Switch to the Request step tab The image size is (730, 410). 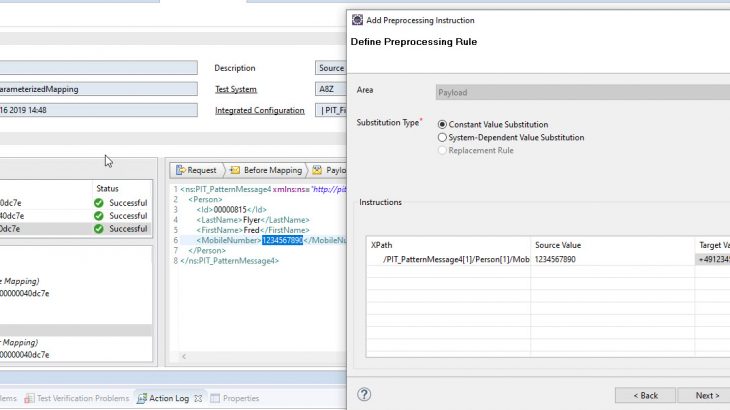196,170
